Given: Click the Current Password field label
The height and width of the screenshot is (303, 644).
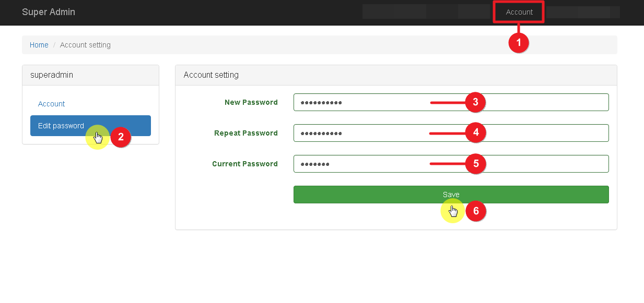Looking at the screenshot, I should click(x=244, y=164).
